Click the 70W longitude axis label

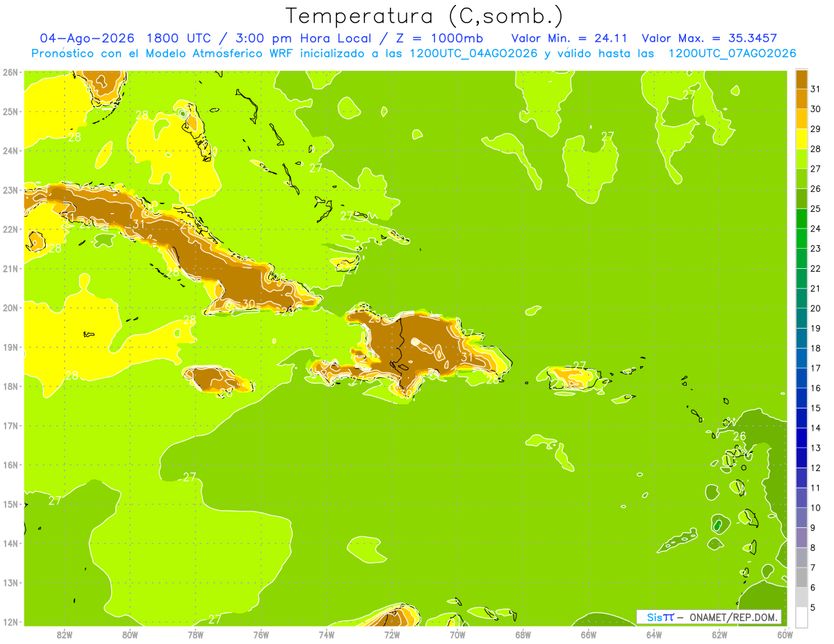pos(457,634)
